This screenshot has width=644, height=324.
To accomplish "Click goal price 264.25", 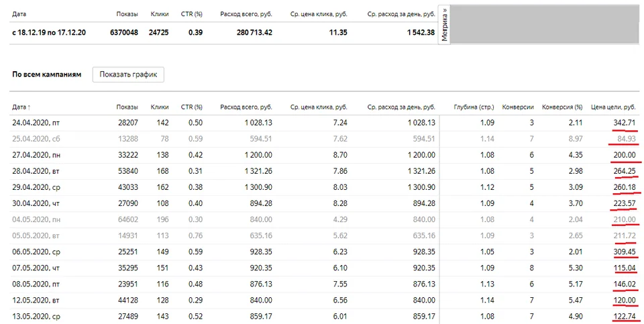I will (625, 171).
